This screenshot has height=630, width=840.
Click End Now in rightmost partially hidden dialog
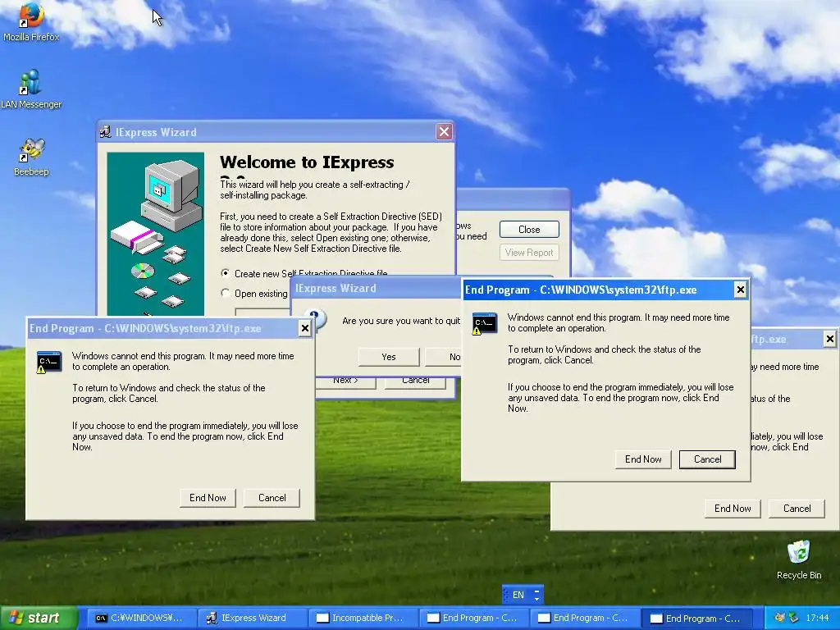point(733,509)
